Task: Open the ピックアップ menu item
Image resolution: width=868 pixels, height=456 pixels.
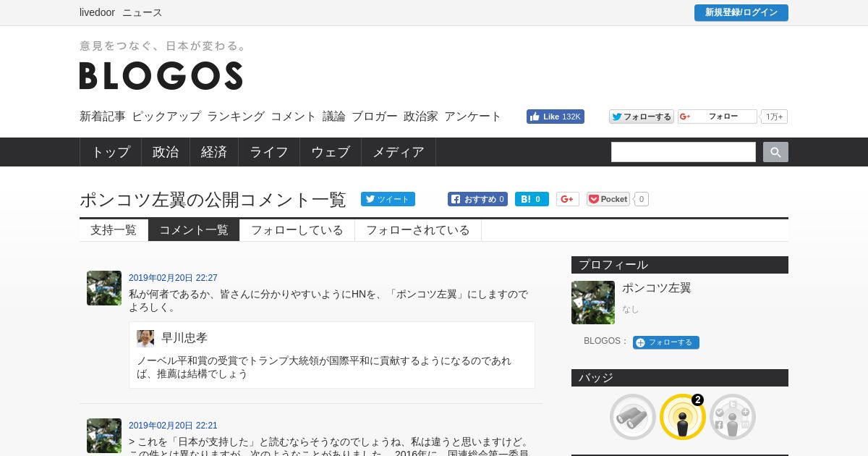Action: (x=166, y=117)
